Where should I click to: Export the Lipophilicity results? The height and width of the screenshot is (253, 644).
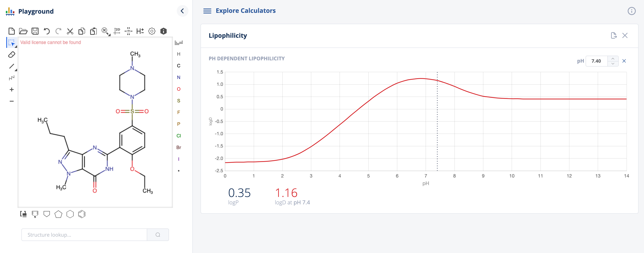[613, 35]
